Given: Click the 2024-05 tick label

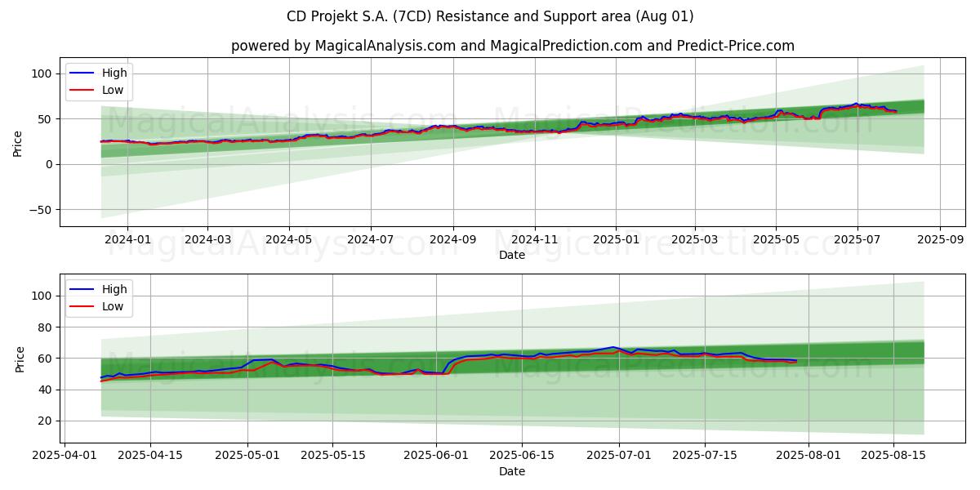Looking at the screenshot, I should point(289,239).
